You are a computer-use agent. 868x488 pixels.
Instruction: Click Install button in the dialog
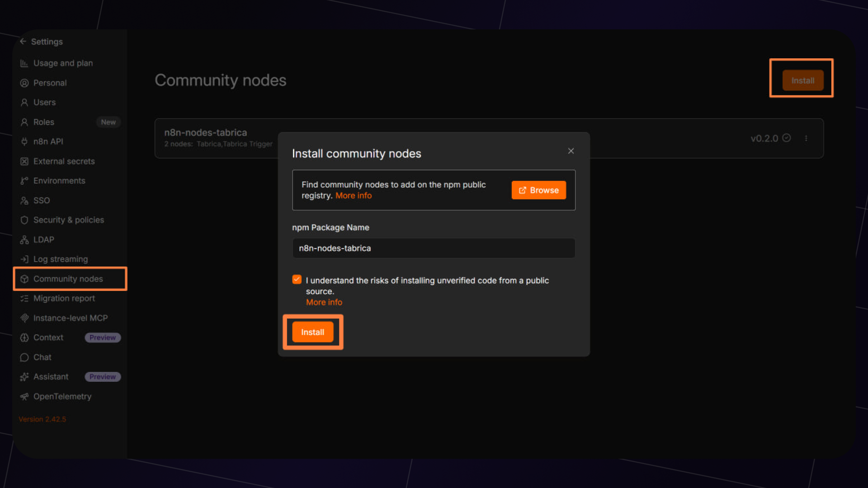point(313,332)
